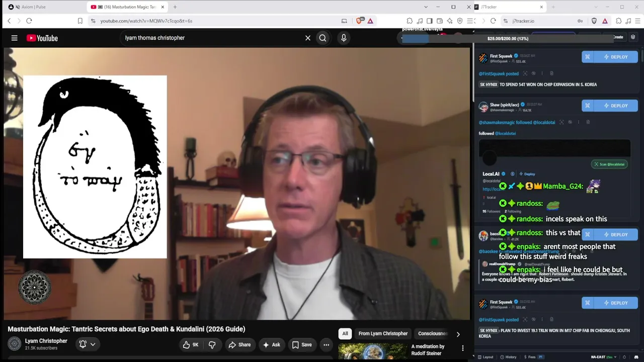Run the YouTube search with magnifier button

(x=323, y=38)
